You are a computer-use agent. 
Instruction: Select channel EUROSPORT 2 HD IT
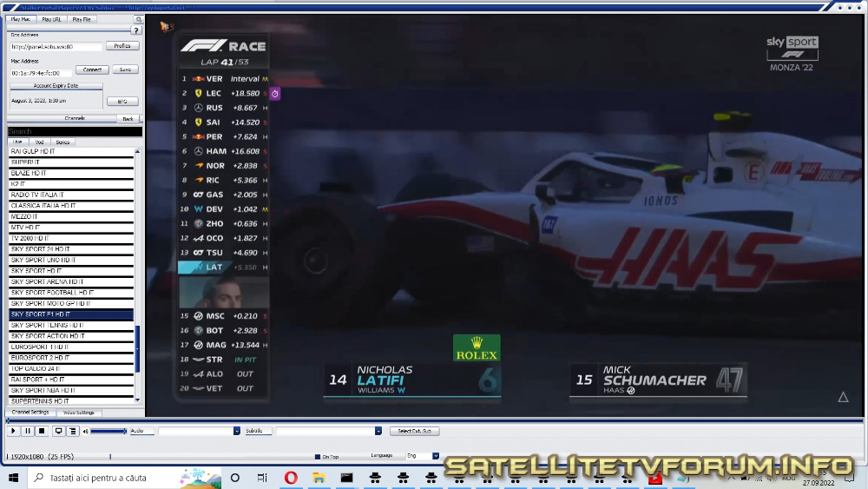71,358
